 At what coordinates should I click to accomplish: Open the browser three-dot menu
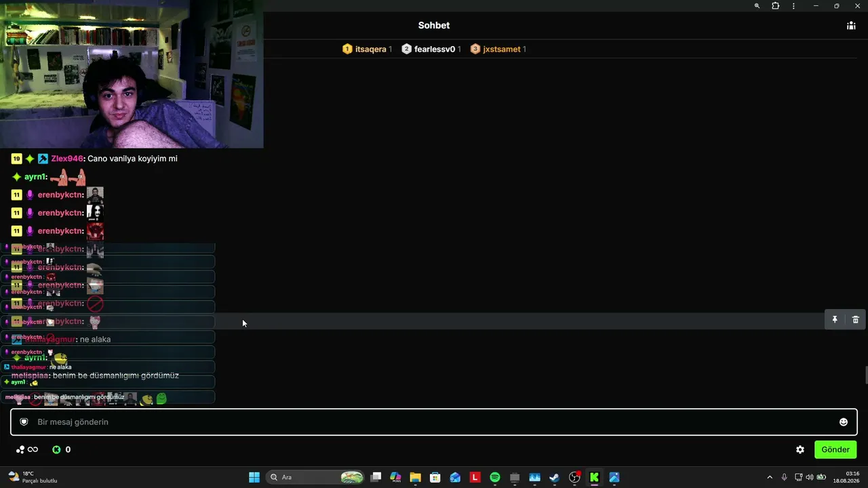tap(793, 6)
